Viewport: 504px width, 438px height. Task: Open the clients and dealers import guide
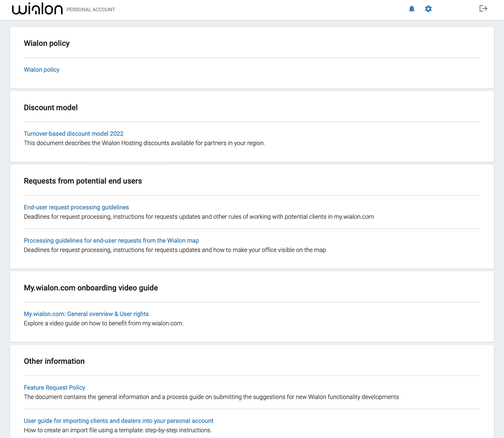click(118, 421)
